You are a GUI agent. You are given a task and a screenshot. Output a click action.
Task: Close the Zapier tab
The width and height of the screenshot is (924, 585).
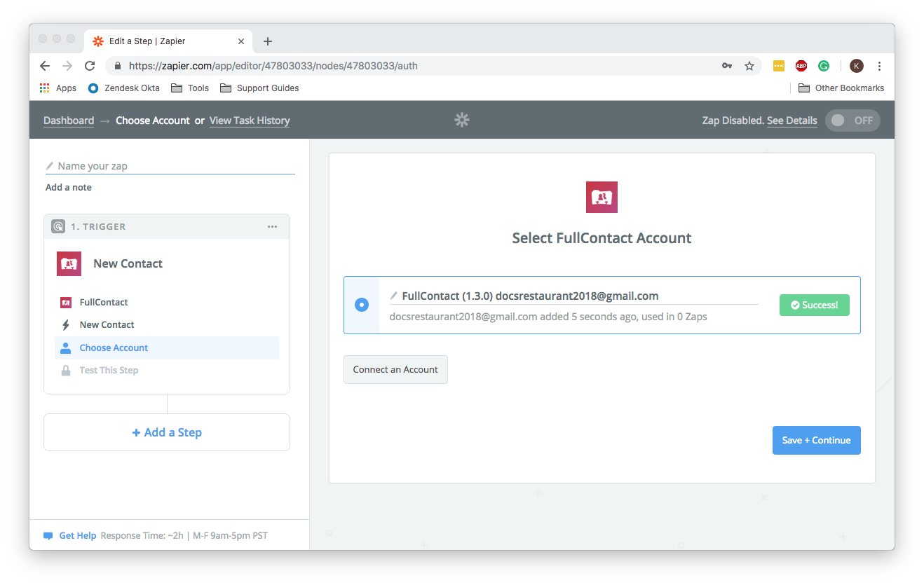coord(241,41)
